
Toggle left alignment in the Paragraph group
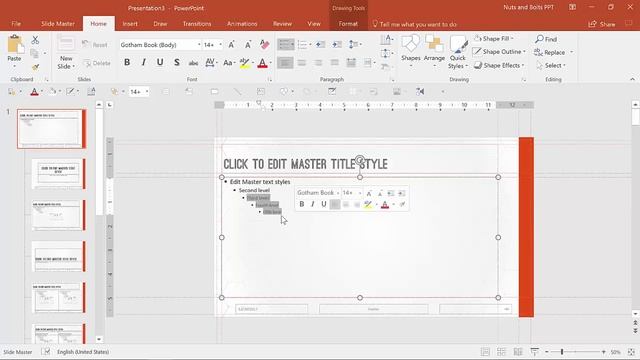click(x=285, y=62)
